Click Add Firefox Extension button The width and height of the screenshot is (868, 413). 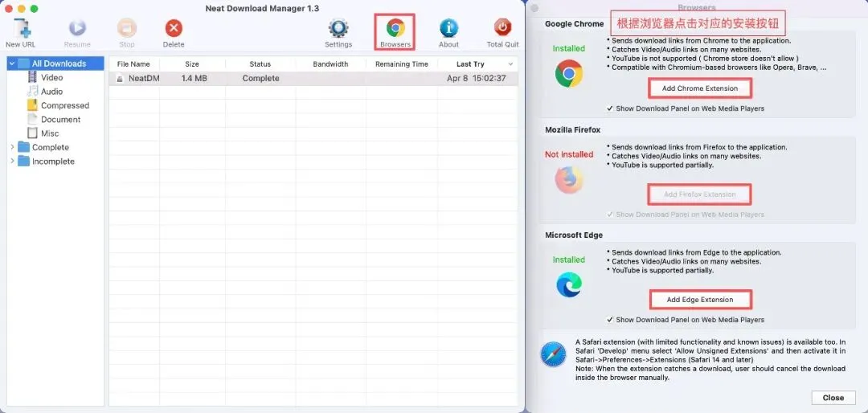pyautogui.click(x=700, y=194)
